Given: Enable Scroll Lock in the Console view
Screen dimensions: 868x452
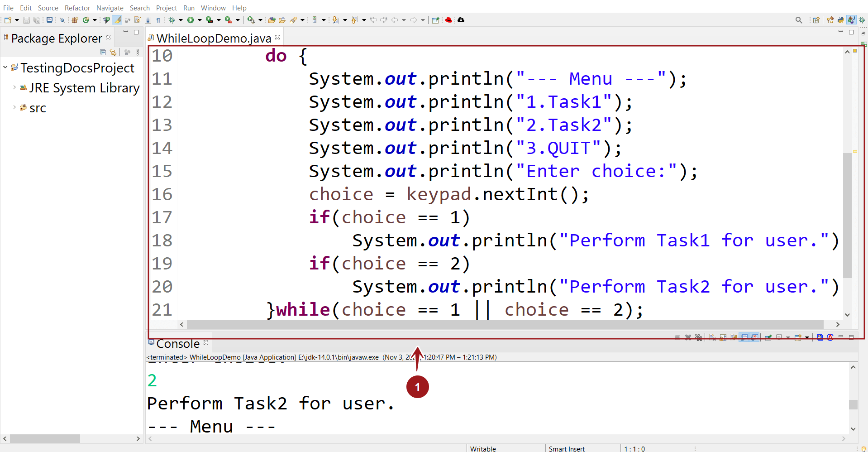Looking at the screenshot, I should pyautogui.click(x=723, y=337).
